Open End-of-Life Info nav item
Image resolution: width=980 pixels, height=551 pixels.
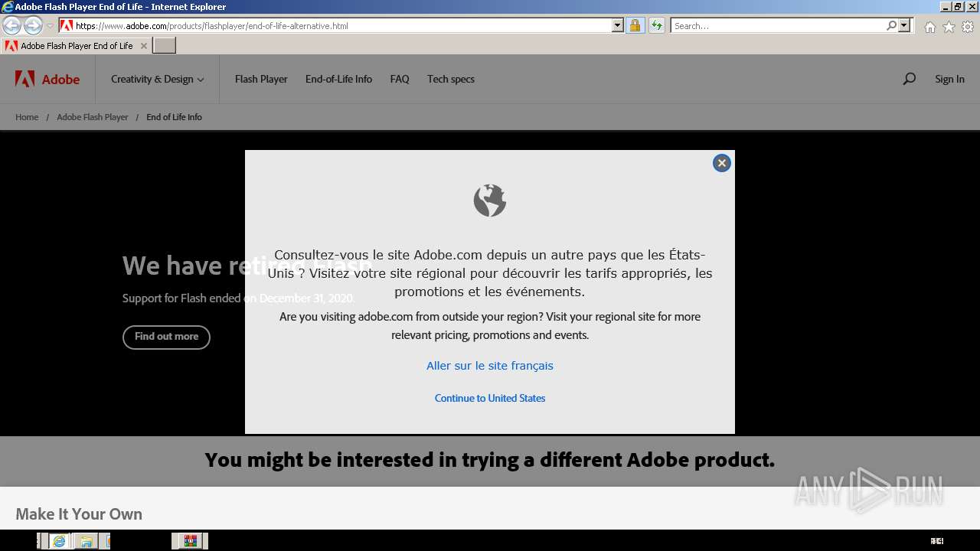338,79
